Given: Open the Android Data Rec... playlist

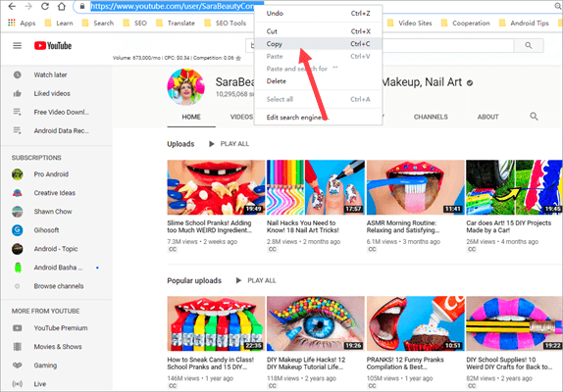Looking at the screenshot, I should click(x=61, y=130).
